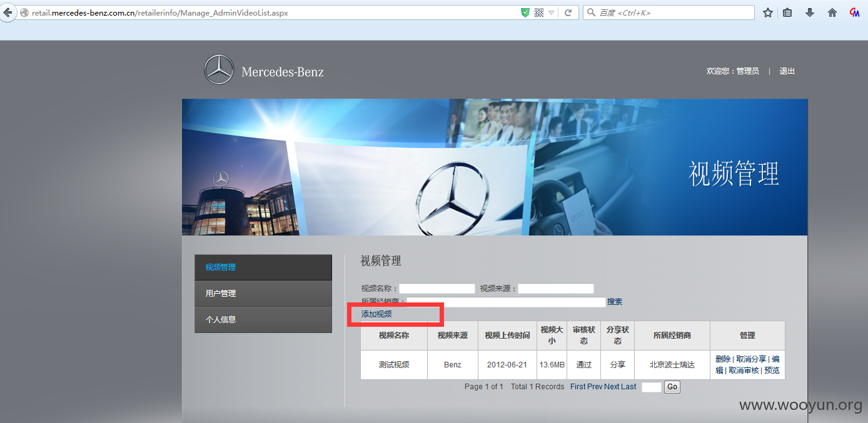Click the 删除 link for 测试视频
This screenshot has width=868, height=423.
pos(723,359)
